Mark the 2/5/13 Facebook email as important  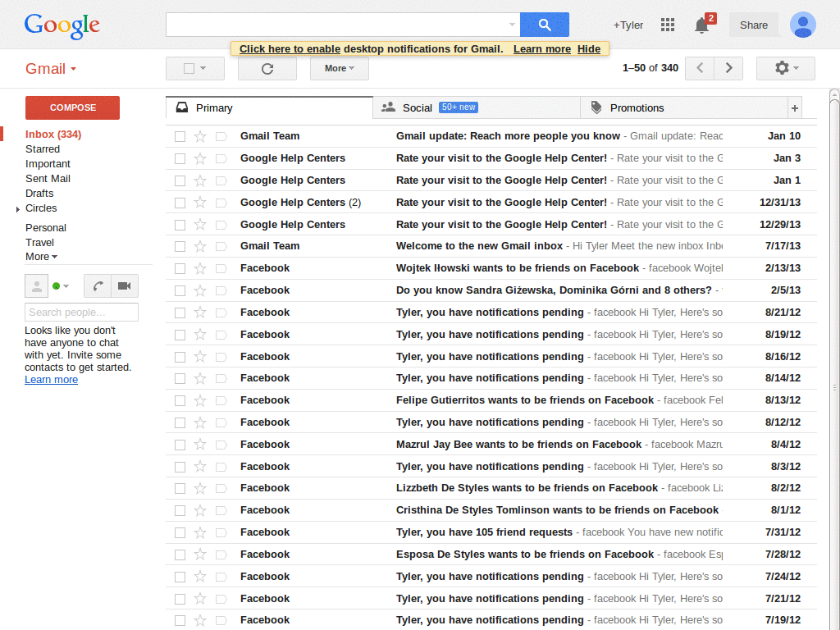click(221, 291)
